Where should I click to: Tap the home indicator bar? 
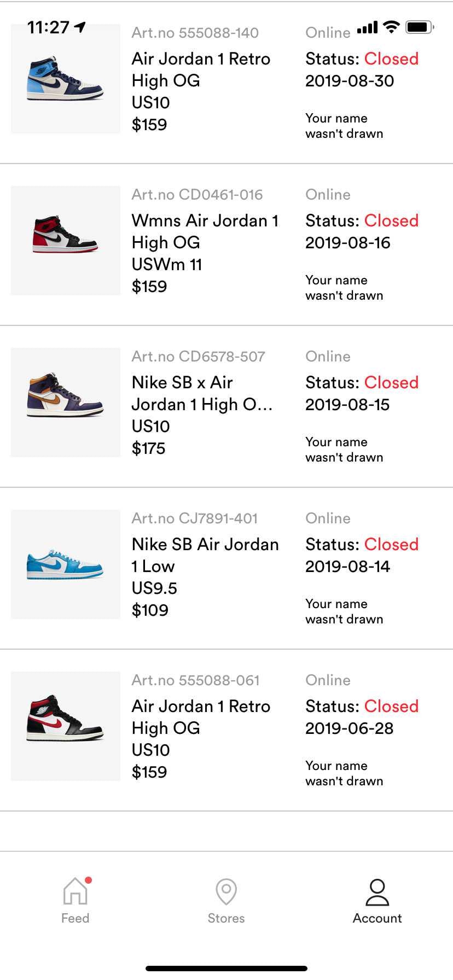(x=226, y=969)
